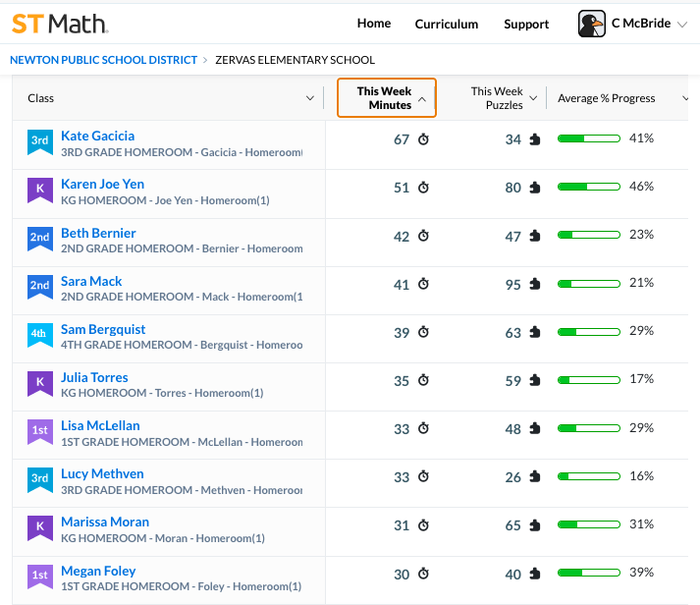Open Karen Joe Yen's class
Image resolution: width=700 pixels, height=605 pixels.
tap(103, 184)
